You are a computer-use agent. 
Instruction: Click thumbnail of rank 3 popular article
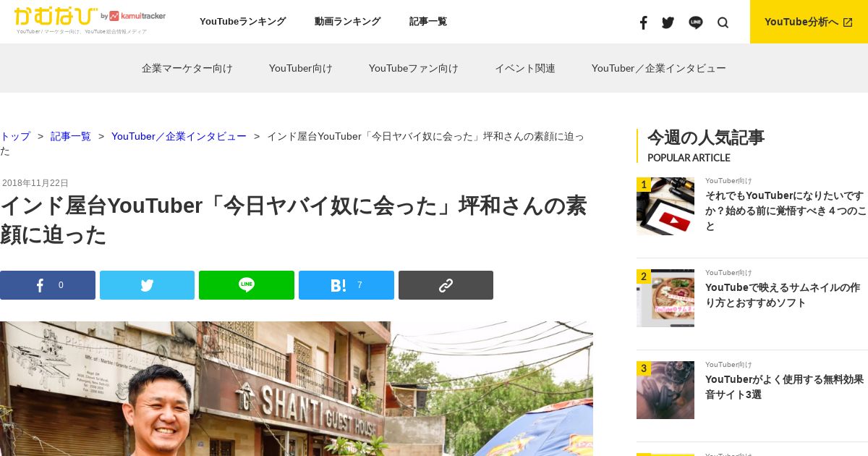pyautogui.click(x=665, y=390)
